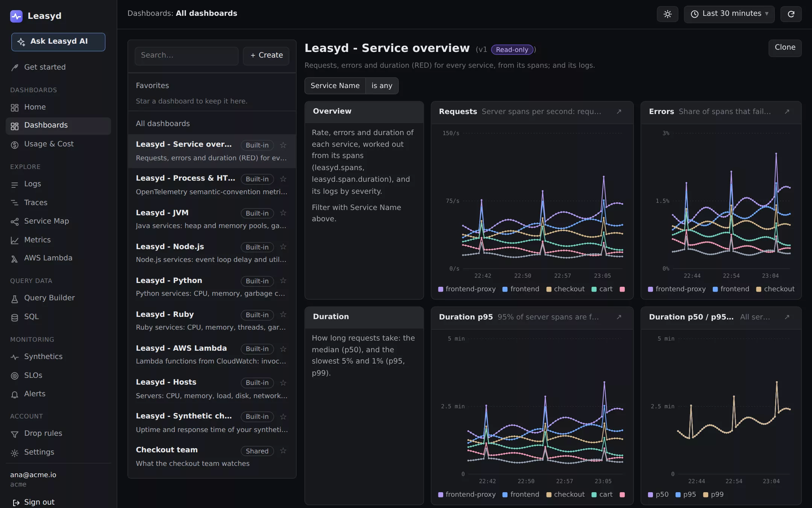Open the Leasyd - JVM dashboard
The width and height of the screenshot is (812, 508).
[212, 219]
